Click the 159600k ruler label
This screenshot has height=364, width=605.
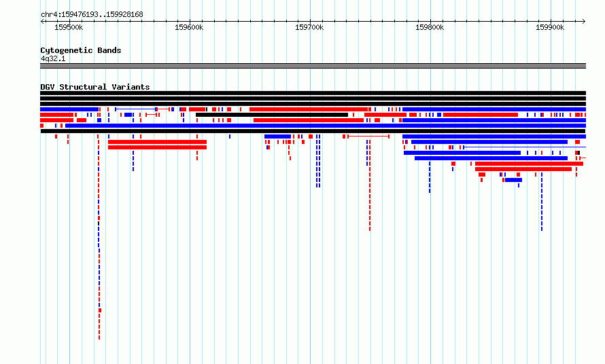tap(189, 28)
